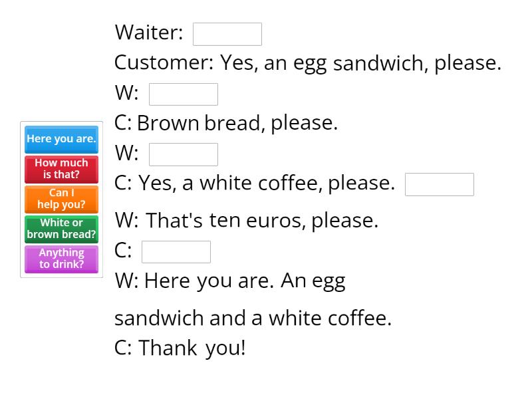Click the first "W:" blank answer box
Viewport: 532px width, 399px height.
(184, 94)
